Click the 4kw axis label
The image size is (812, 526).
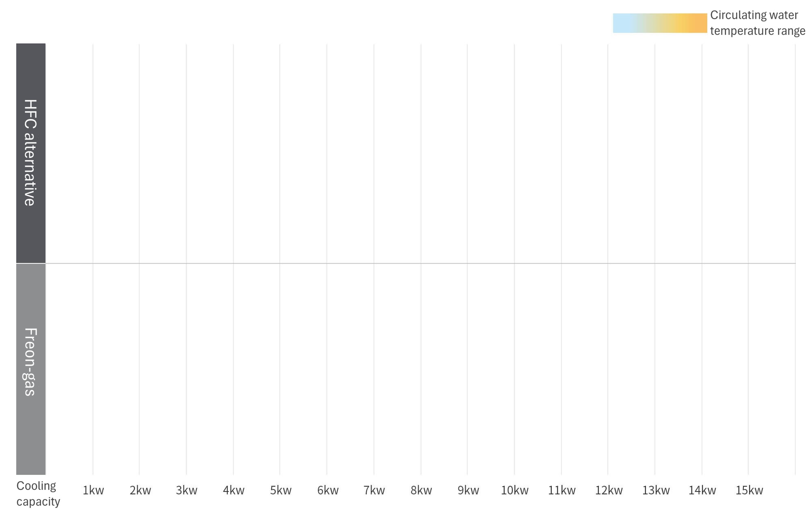[234, 490]
